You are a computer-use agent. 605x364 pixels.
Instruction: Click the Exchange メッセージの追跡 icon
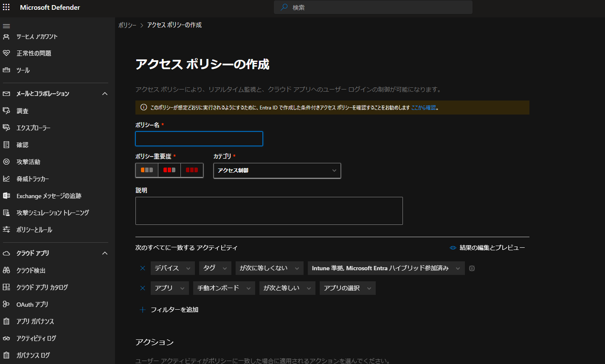6,196
